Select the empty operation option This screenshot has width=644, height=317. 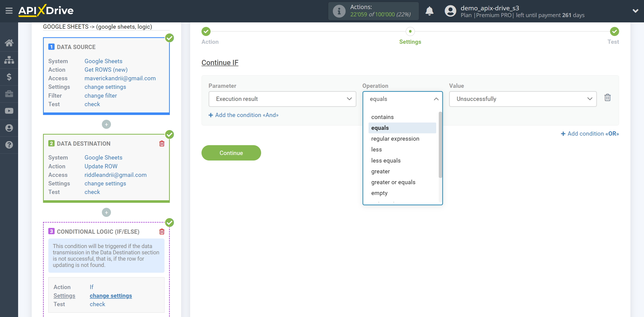[379, 192]
